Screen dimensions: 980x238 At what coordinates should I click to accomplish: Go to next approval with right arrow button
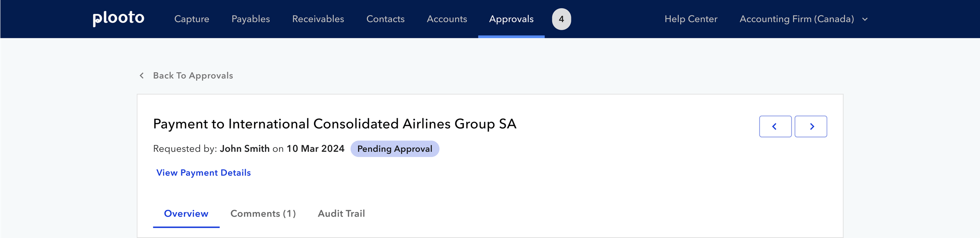pyautogui.click(x=810, y=127)
